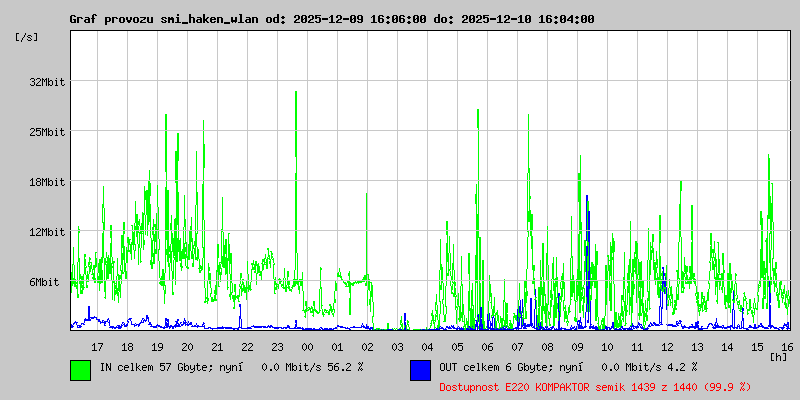Click the '[h]' x-axis unit label
800x400 pixels.
pos(779,357)
